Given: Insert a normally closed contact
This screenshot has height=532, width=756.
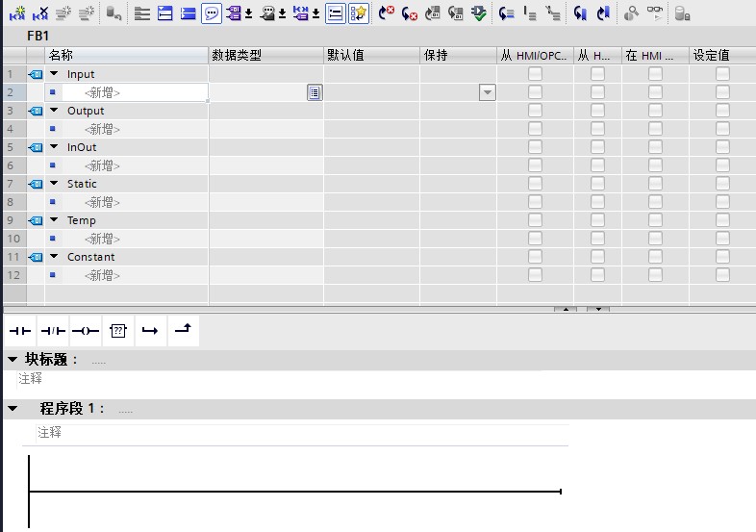Looking at the screenshot, I should tap(53, 331).
